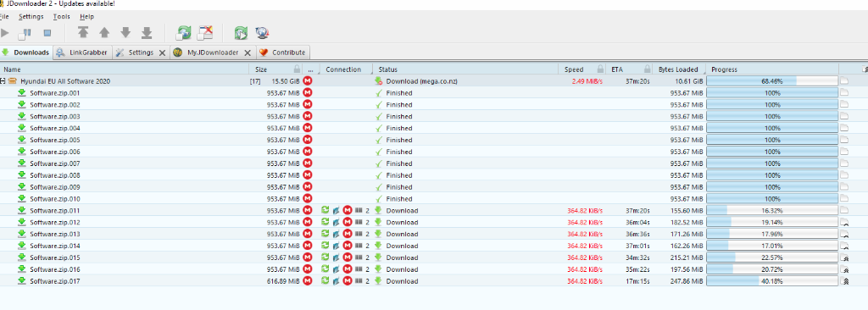
Task: Select Software.zip.001 row
Action: click(x=434, y=93)
